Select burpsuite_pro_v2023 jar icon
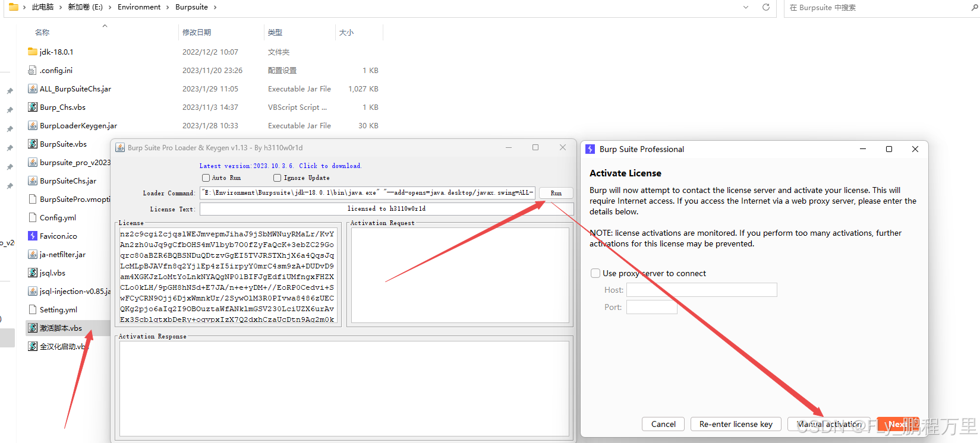 (33, 162)
